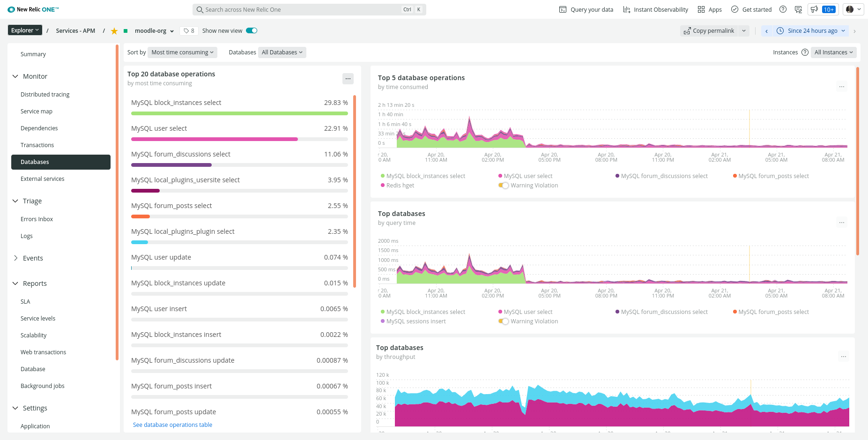The image size is (868, 440).
Task: Click the operations list orange scrollbar
Action: (x=355, y=191)
